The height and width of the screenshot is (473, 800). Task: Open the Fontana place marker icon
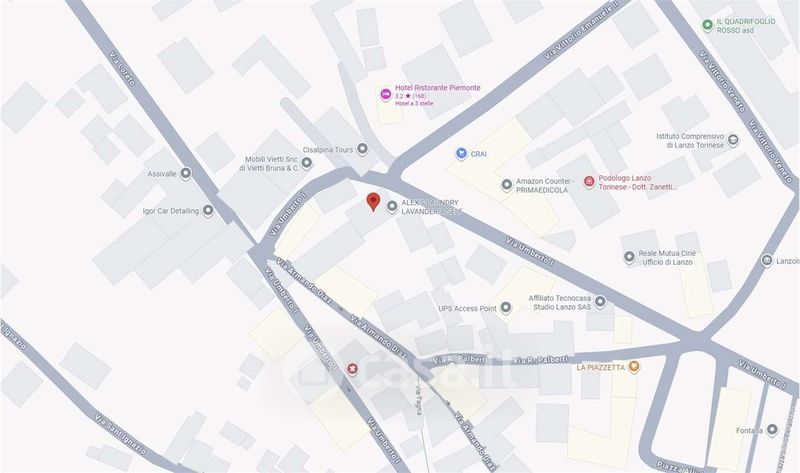tap(772, 430)
